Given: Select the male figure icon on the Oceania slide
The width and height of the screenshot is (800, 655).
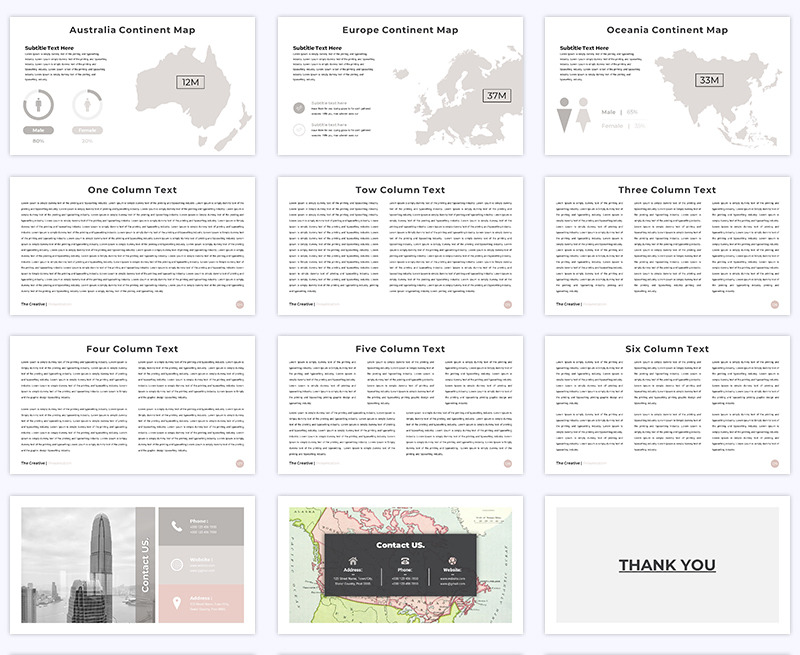Looking at the screenshot, I should (563, 115).
